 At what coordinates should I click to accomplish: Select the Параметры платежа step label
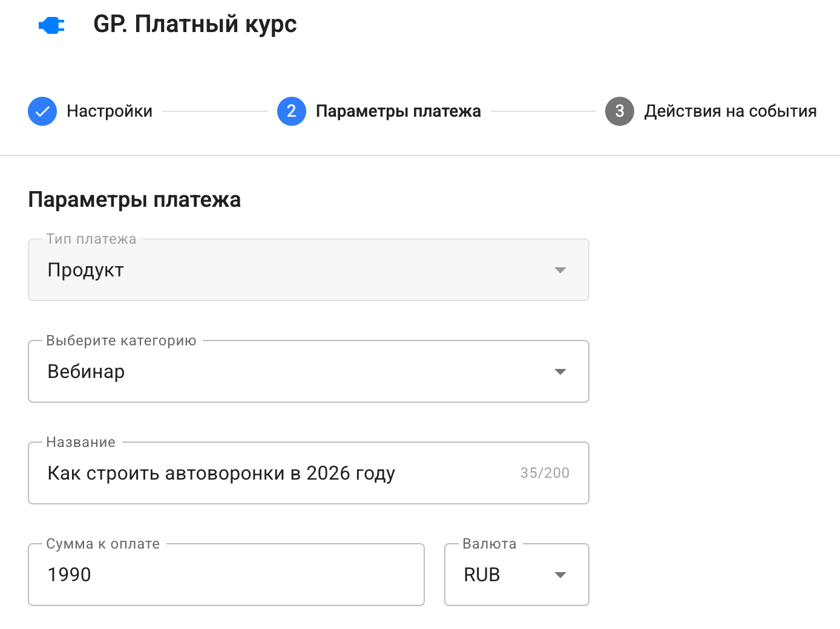tap(398, 111)
